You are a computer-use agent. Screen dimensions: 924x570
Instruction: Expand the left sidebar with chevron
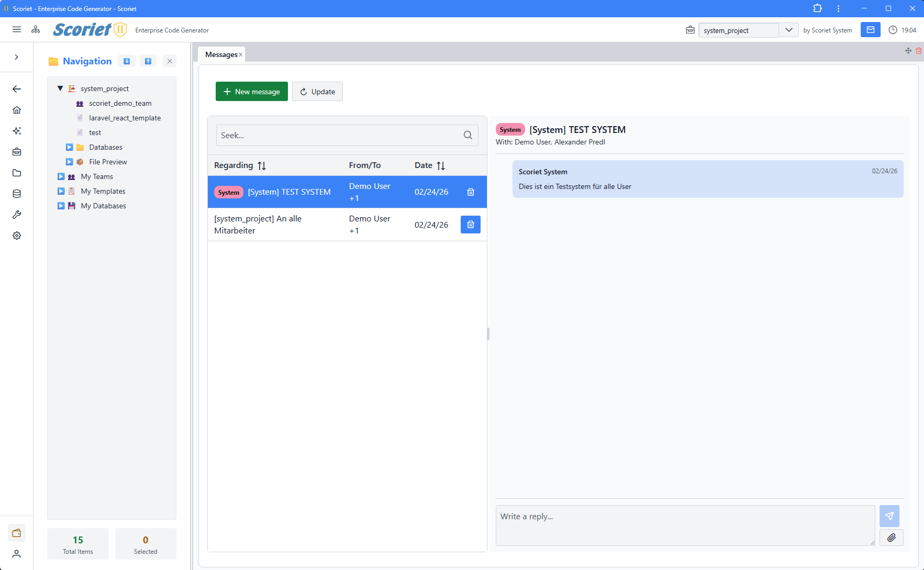(x=17, y=57)
